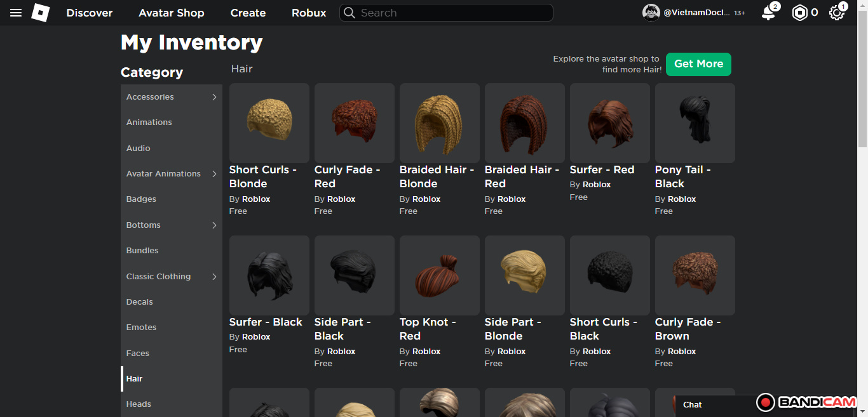Open the settings gear icon
This screenshot has width=868, height=417.
click(836, 13)
